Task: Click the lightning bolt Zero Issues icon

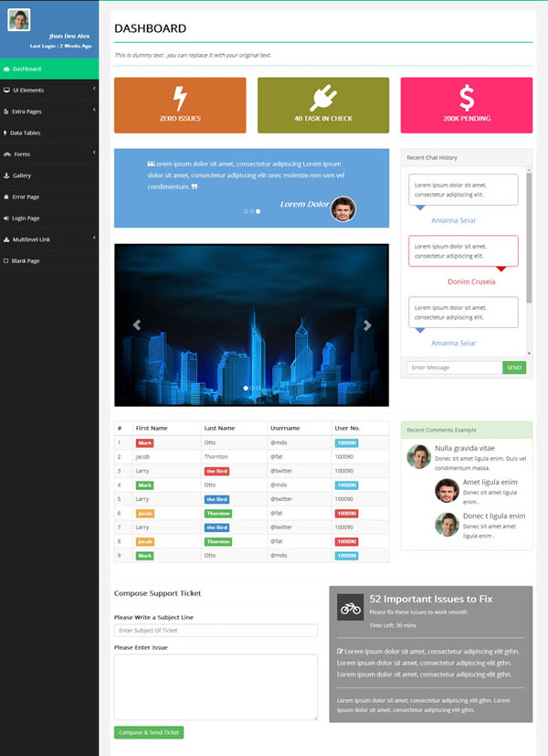Action: [180, 98]
